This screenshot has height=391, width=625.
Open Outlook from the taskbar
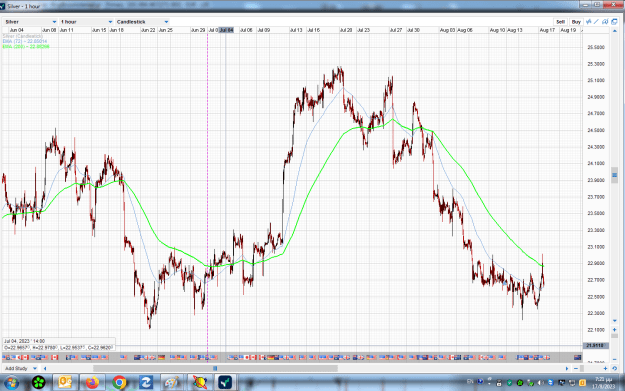coord(65,383)
